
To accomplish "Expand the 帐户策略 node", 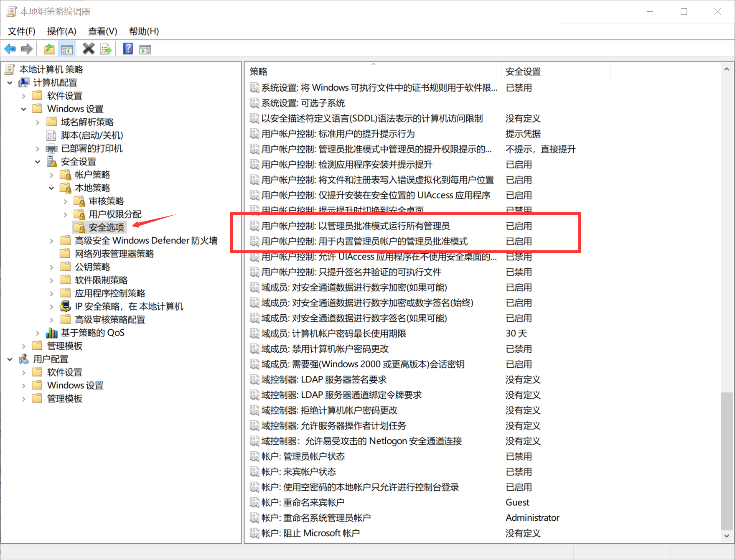I will tap(51, 174).
